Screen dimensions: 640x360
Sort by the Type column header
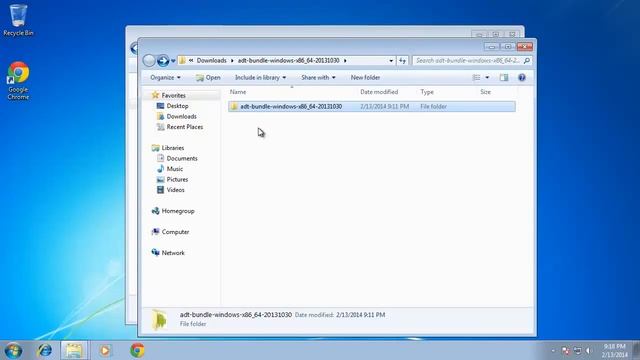[x=427, y=92]
